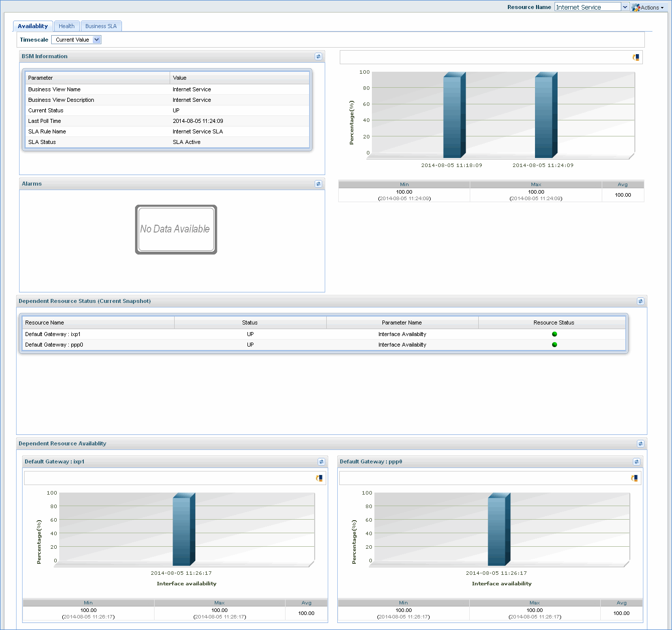Switch to the Business SLA tab

pos(101,26)
